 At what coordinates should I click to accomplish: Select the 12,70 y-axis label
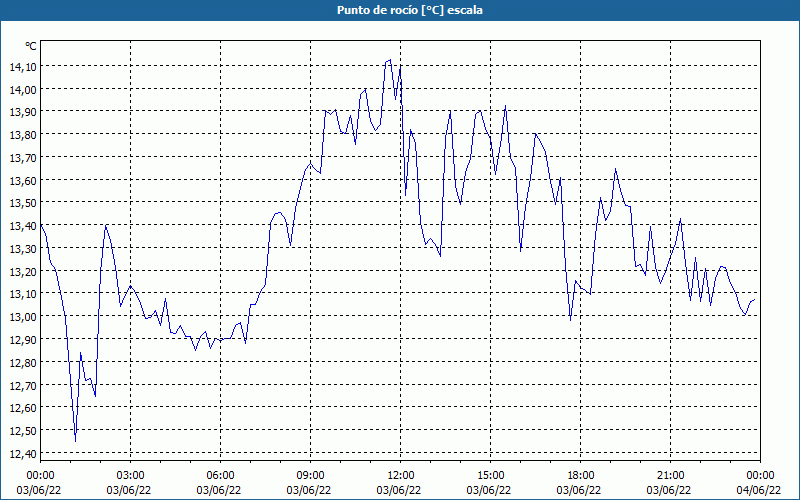[23, 385]
